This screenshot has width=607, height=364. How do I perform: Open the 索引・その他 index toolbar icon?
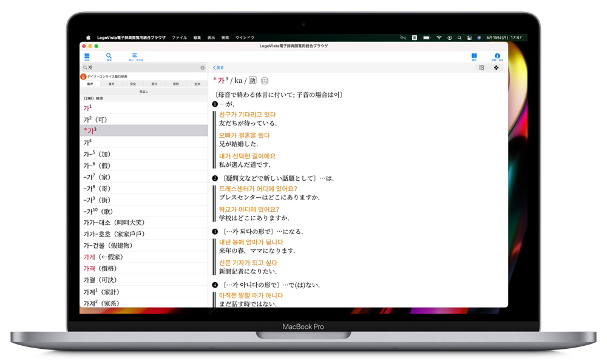(x=135, y=57)
